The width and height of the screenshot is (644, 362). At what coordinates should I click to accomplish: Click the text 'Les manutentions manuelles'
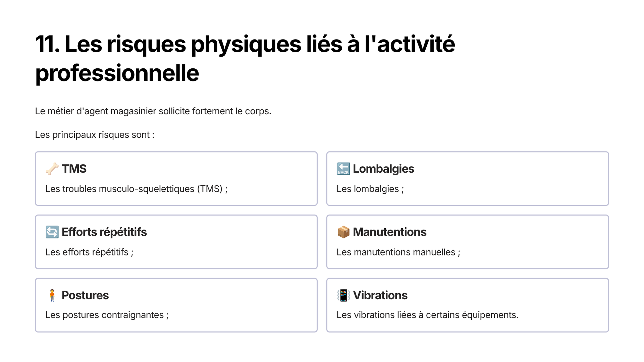396,252
